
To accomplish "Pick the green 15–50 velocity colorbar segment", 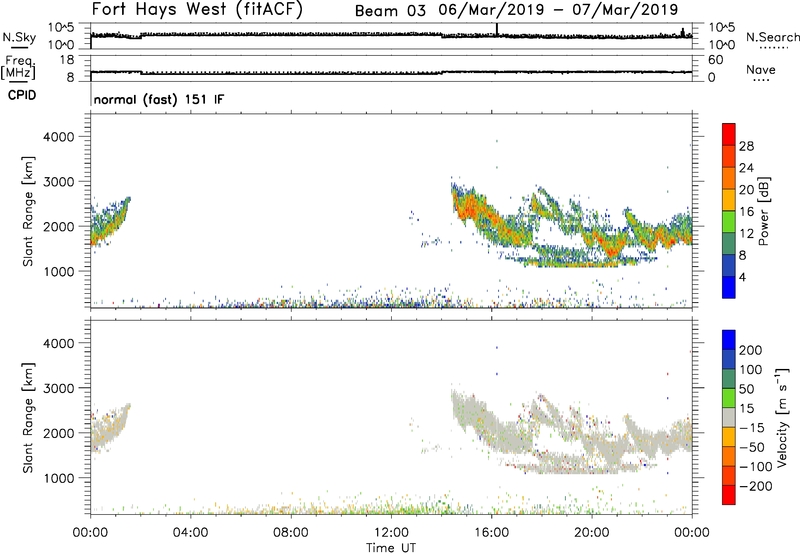I will coord(729,398).
